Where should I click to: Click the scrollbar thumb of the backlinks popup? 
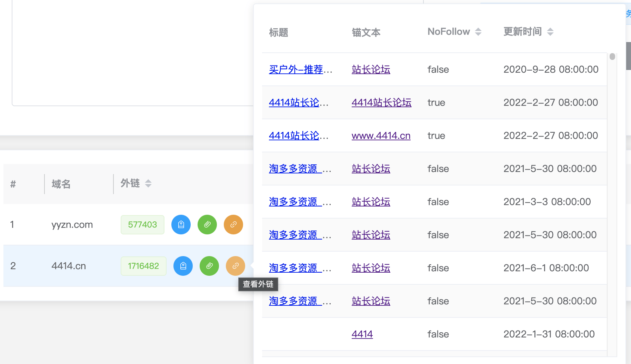[612, 57]
